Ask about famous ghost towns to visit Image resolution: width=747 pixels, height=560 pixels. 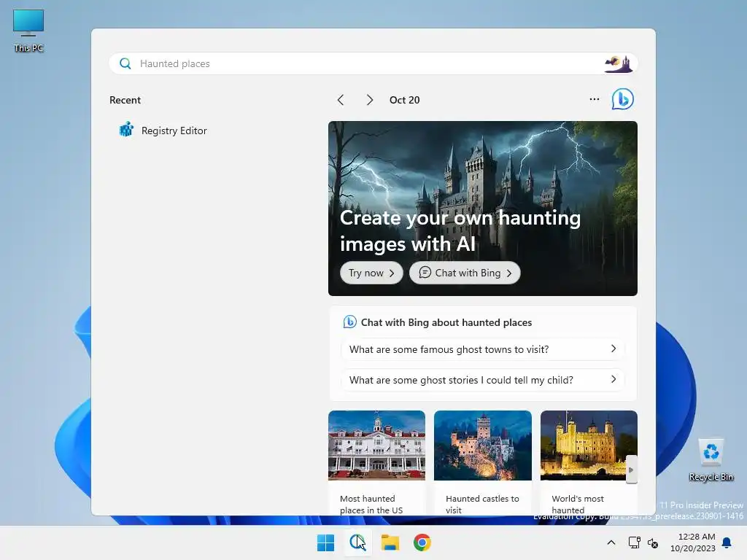pyautogui.click(x=482, y=349)
